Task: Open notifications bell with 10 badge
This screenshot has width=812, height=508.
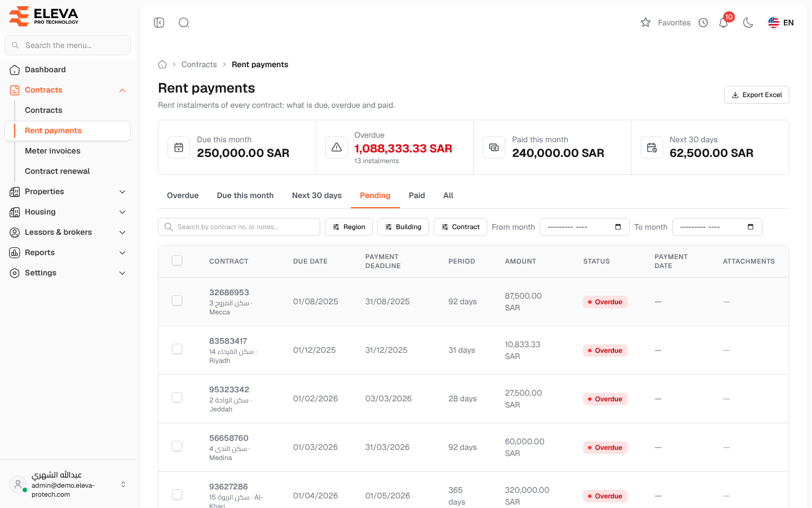Action: pos(724,23)
